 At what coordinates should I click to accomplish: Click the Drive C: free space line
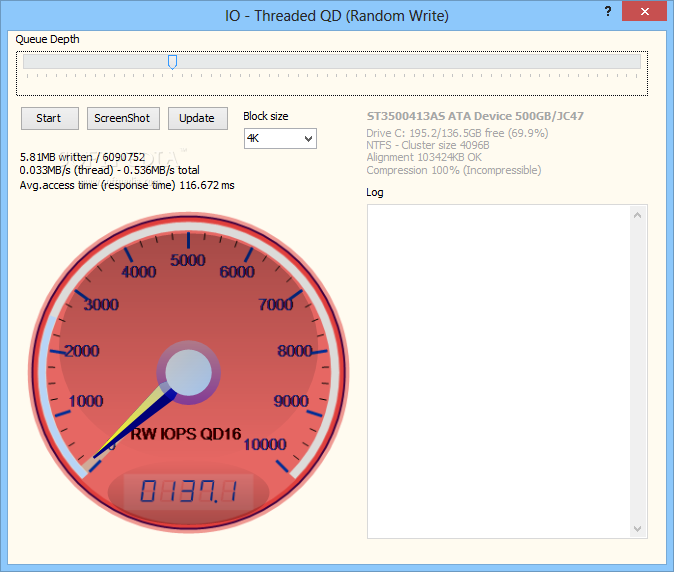pos(457,133)
